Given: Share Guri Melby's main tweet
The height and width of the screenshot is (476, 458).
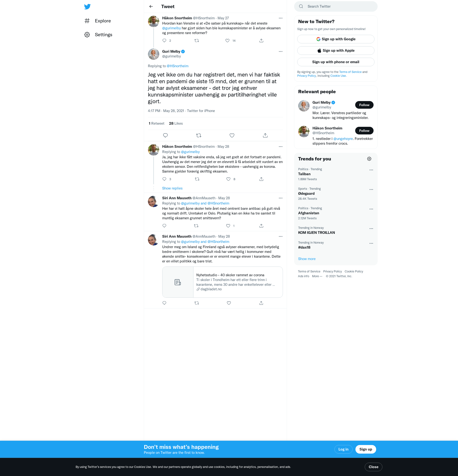Looking at the screenshot, I should click(x=265, y=136).
